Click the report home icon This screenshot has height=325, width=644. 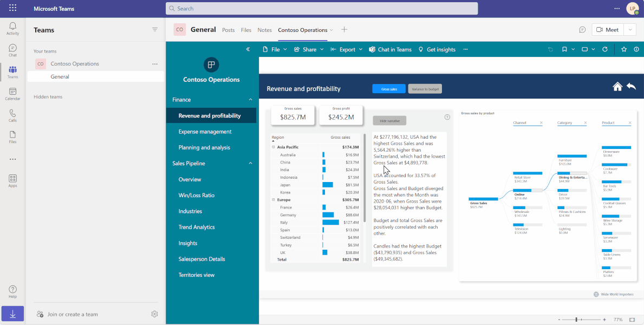[617, 86]
